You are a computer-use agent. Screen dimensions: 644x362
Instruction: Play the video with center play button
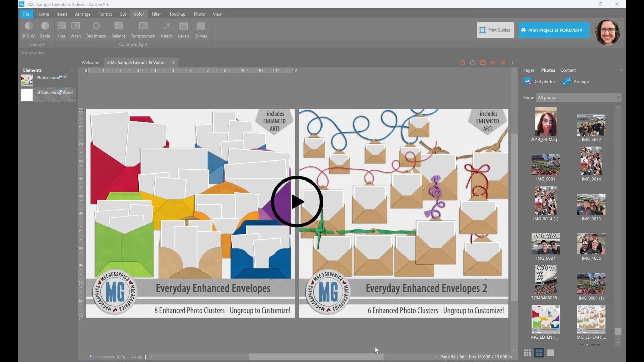point(297,202)
